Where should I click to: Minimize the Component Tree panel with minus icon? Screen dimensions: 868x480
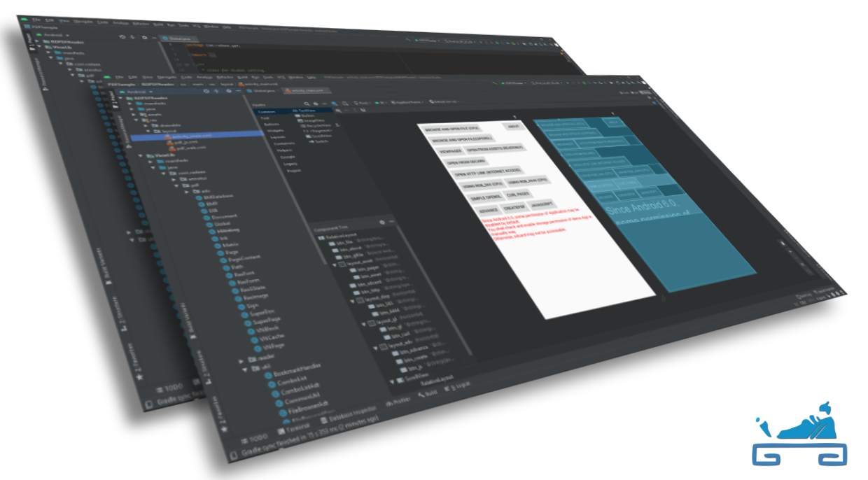point(392,222)
